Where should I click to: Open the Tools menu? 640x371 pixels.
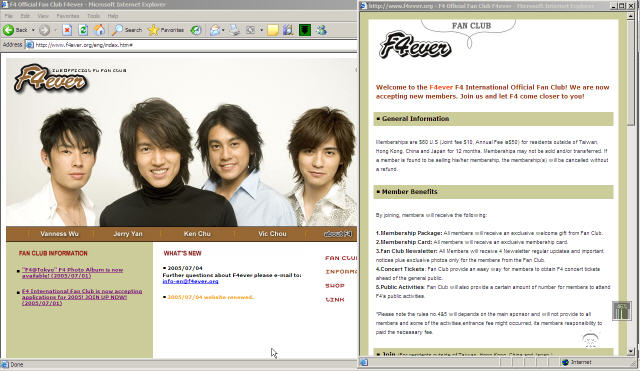pyautogui.click(x=93, y=16)
